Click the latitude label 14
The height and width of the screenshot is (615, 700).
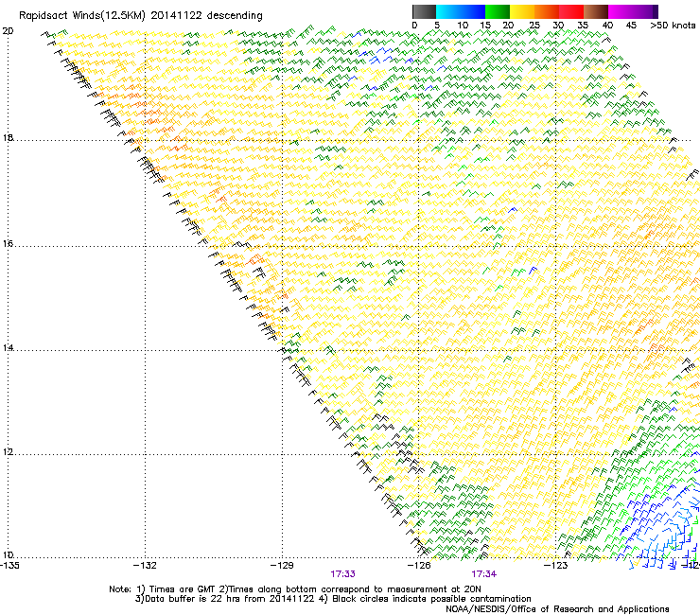coord(8,348)
